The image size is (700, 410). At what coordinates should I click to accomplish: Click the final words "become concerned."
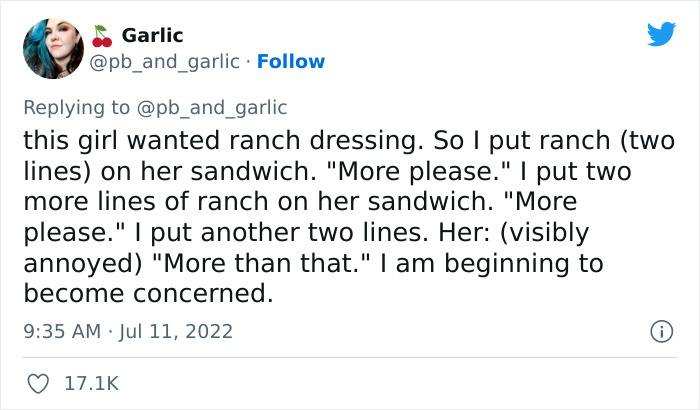[147, 294]
